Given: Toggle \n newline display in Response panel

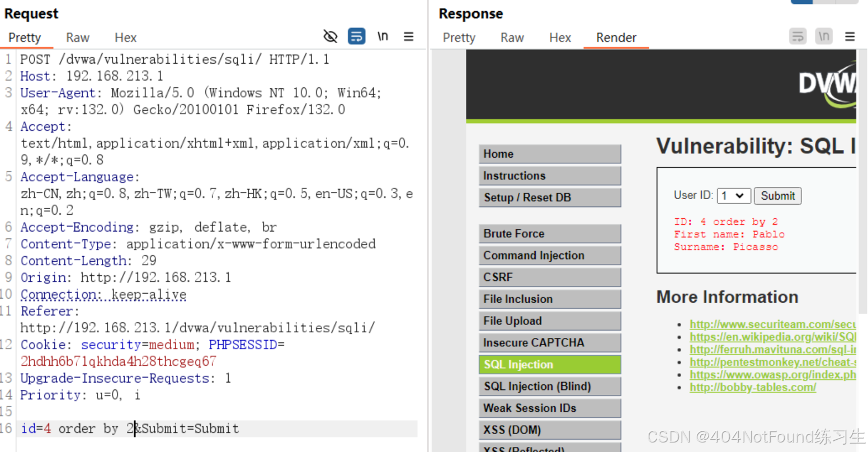Looking at the screenshot, I should (824, 37).
